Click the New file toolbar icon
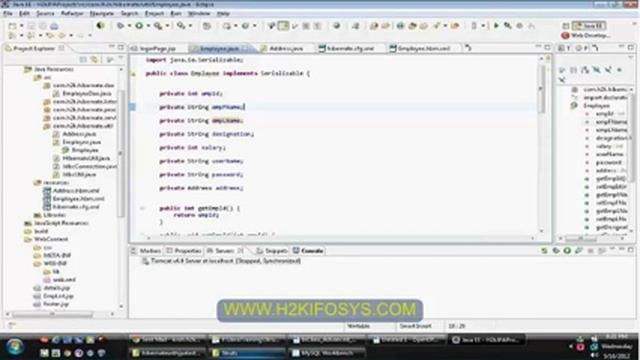This screenshot has height=360, width=640. pyautogui.click(x=13, y=26)
